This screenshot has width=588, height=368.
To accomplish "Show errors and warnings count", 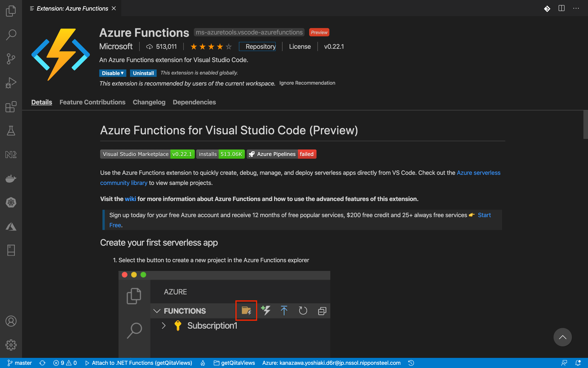I will pyautogui.click(x=65, y=363).
